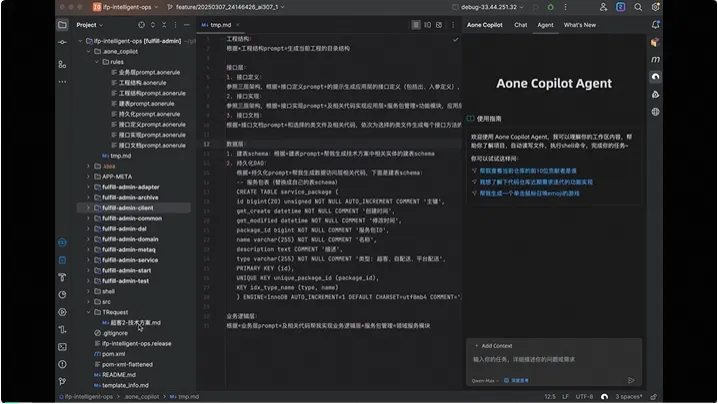Screen dimensions: 718x404
Task: Open editor tab options kebab icon
Action: 453,25
